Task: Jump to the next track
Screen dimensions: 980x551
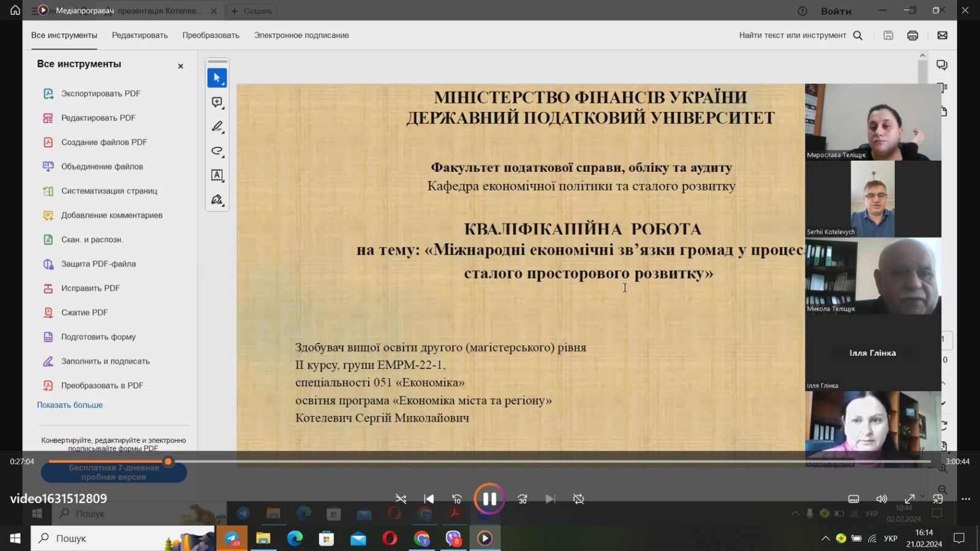Action: pos(550,500)
